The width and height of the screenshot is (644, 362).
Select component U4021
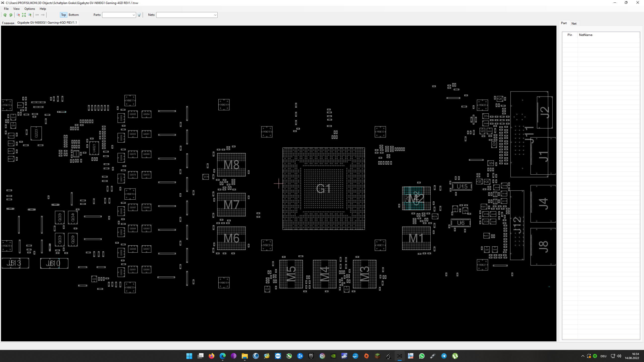[x=94, y=148]
